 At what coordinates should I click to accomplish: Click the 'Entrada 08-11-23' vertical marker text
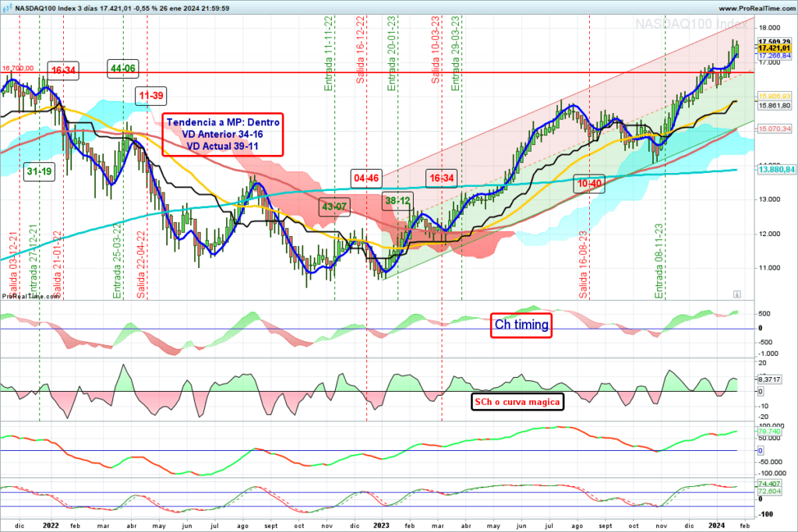tap(659, 262)
